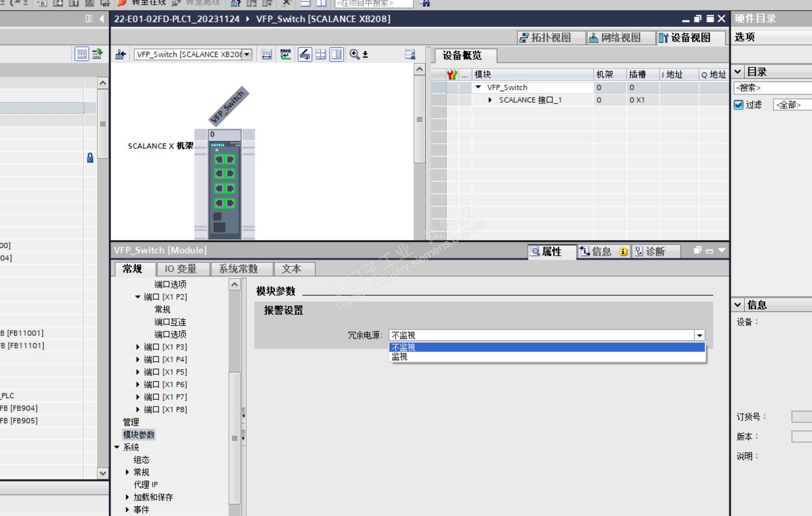Screen dimensions: 812x516
Task: Click the 插槽 column header
Action: tap(643, 75)
